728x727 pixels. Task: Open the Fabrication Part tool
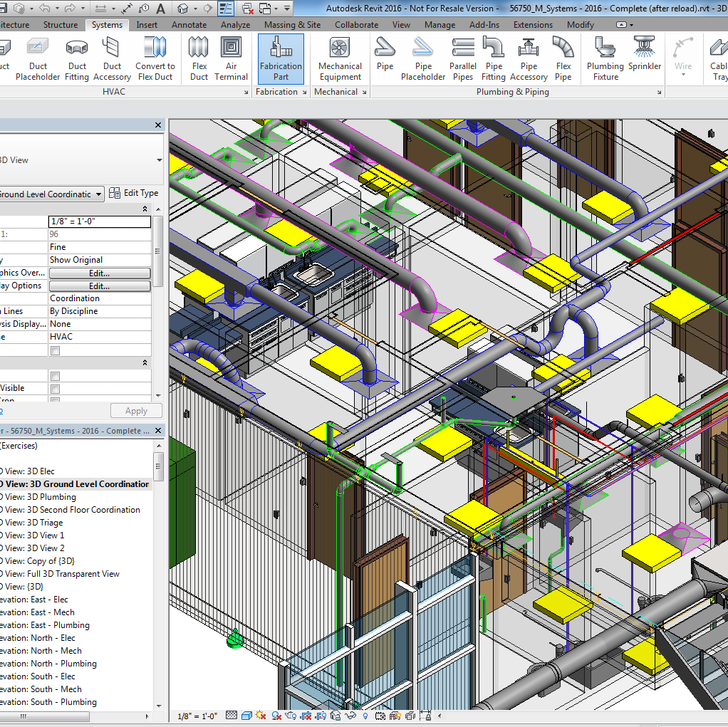click(x=281, y=57)
